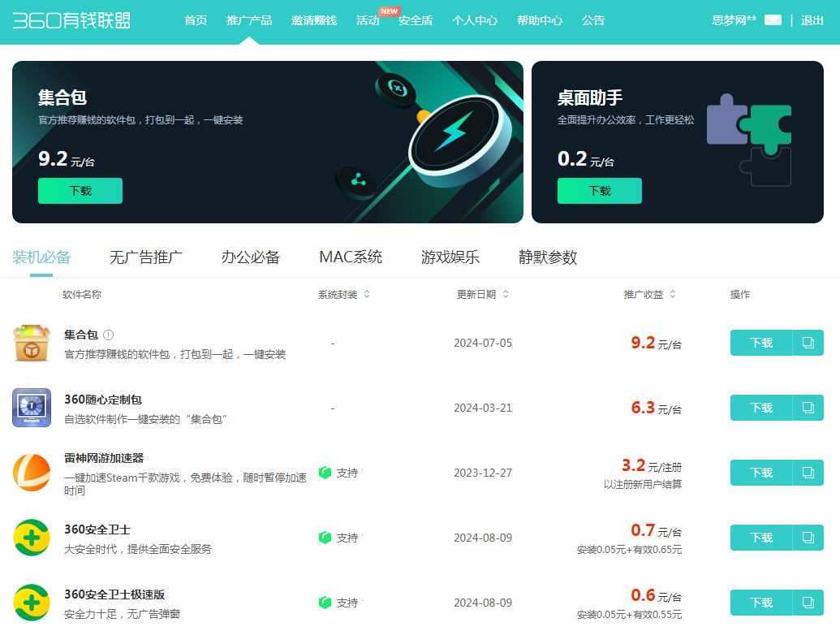Click the NEW badge above 活动
This screenshot has height=631, width=840.
[389, 11]
